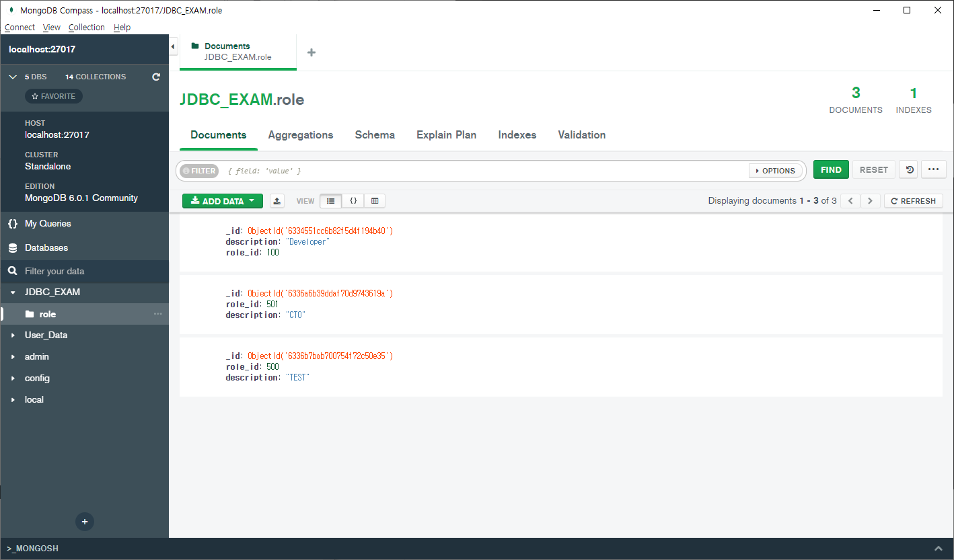Click the ObjectId ending in 194b40
This screenshot has height=560, width=954.
click(x=320, y=231)
